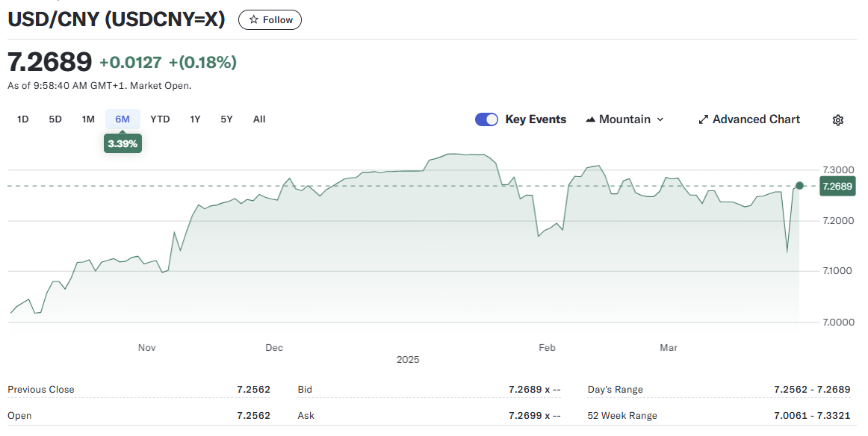This screenshot has height=436, width=868.
Task: Switch chart to YTD range
Action: pyautogui.click(x=160, y=119)
